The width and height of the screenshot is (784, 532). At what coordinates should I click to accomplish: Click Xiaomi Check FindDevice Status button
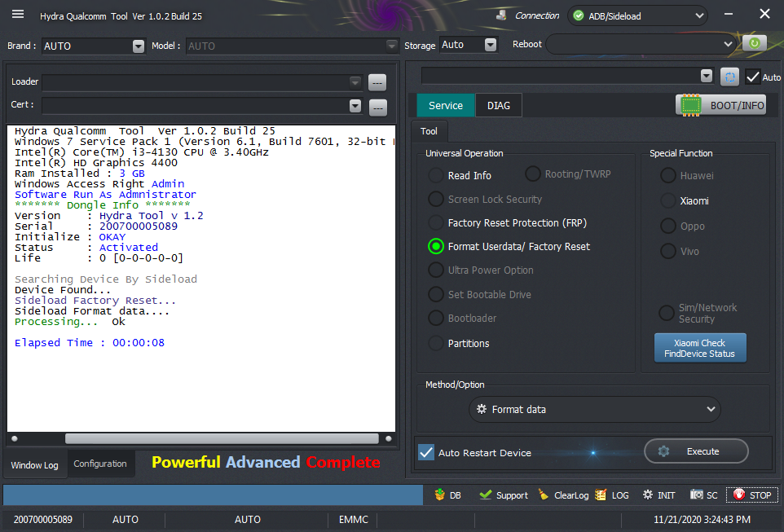coord(699,348)
